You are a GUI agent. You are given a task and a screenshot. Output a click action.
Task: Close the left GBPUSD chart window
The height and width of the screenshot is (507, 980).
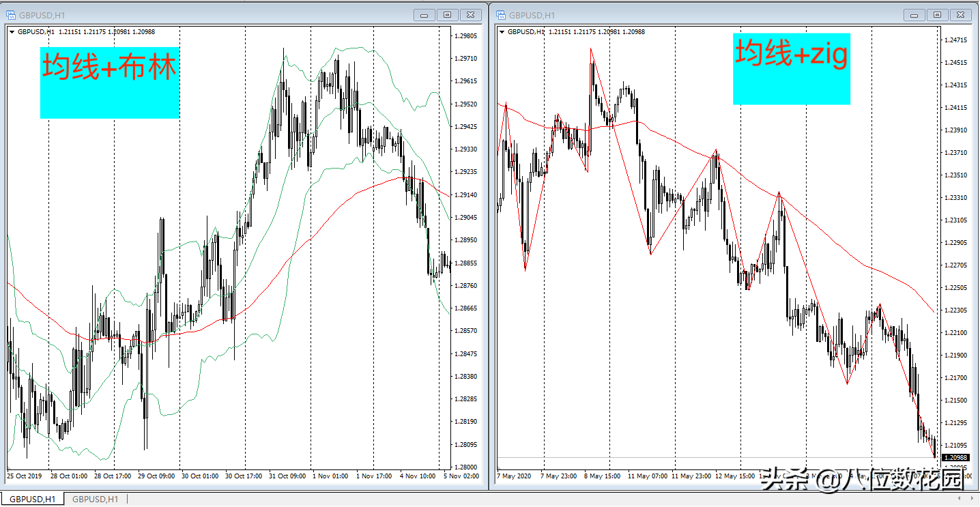pyautogui.click(x=470, y=15)
